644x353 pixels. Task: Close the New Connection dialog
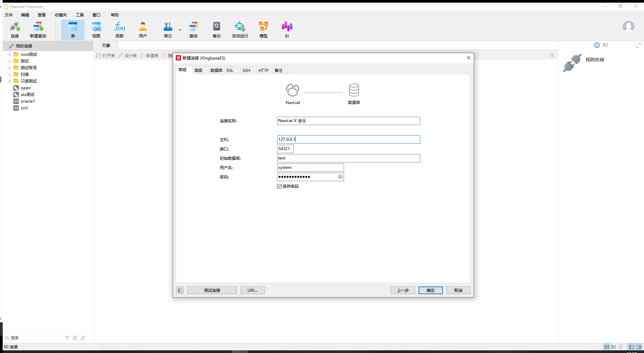point(469,58)
